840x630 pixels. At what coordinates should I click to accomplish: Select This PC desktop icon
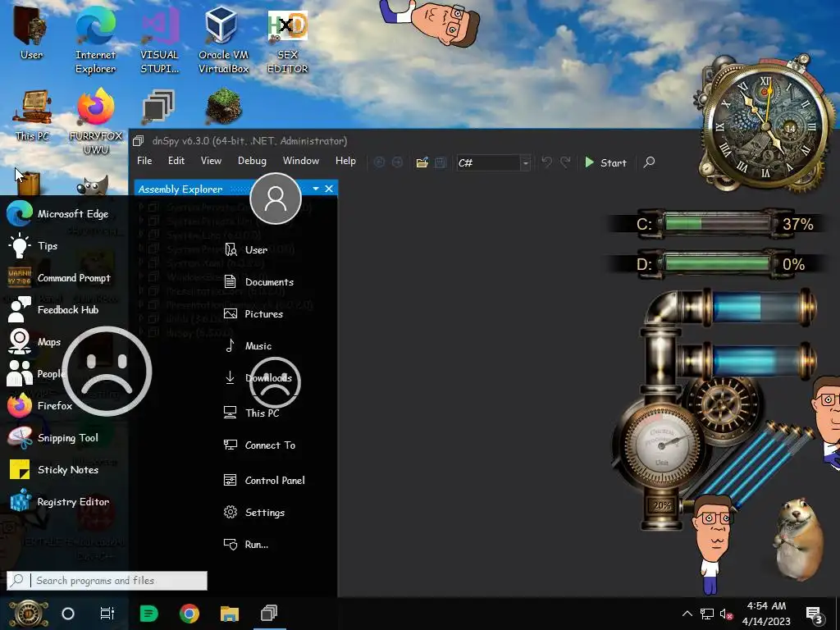[32, 115]
